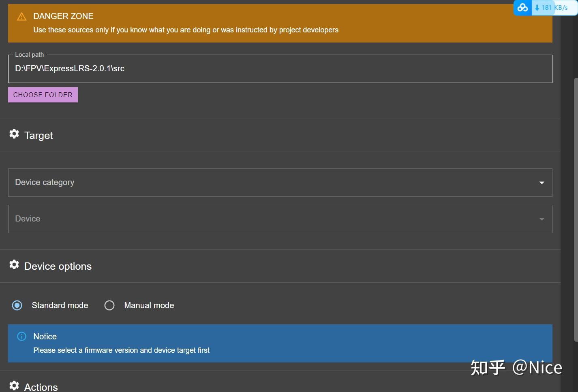Click the vertical scrollbar on the right
This screenshot has height=392, width=578.
pyautogui.click(x=575, y=202)
